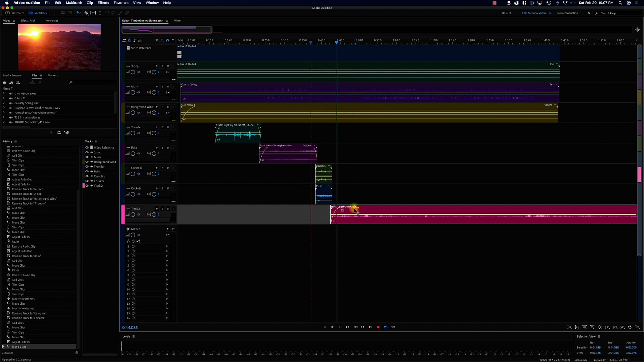Toggle the metronome icon above the tracks
The height and width of the screenshot is (362, 644).
pos(157,40)
